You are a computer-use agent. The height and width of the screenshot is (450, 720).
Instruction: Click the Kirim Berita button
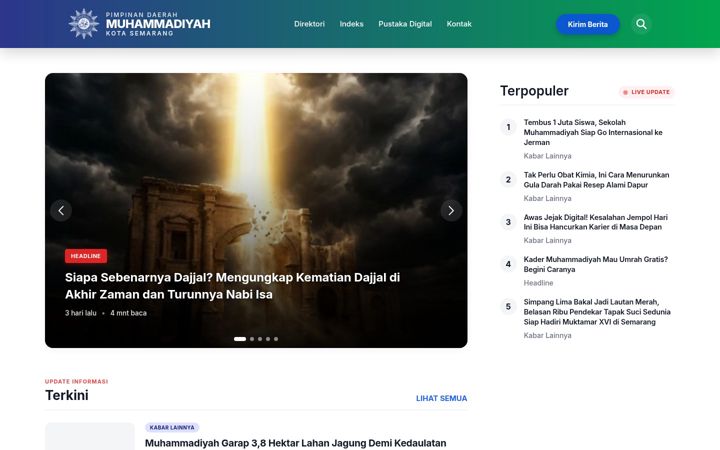tap(588, 24)
